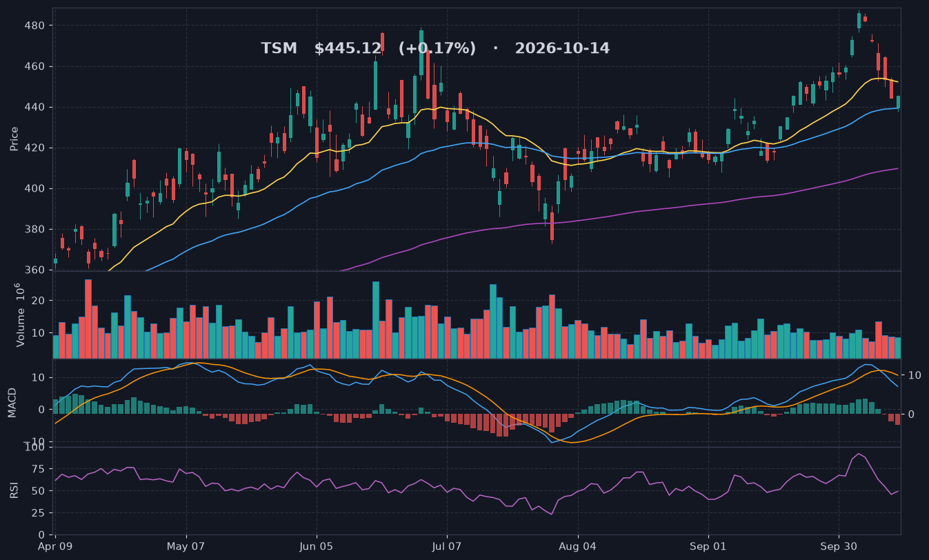Click the TSM ticker symbol in title
Image resolution: width=929 pixels, height=560 pixels.
click(x=279, y=49)
